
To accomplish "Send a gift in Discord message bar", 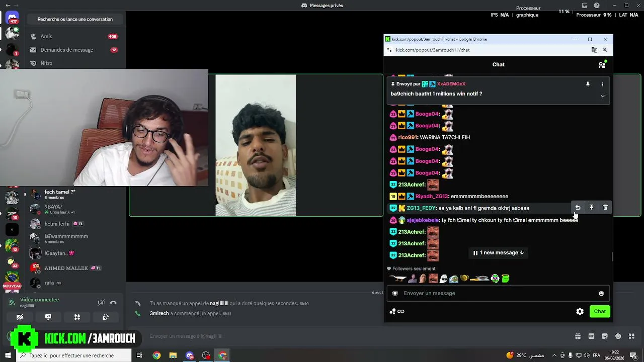I will [578, 336].
